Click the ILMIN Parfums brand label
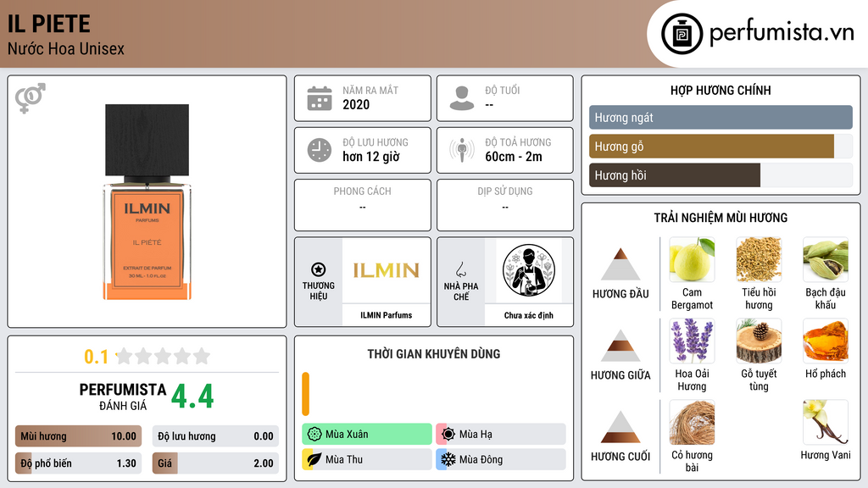This screenshot has height=488, width=868. 386,315
